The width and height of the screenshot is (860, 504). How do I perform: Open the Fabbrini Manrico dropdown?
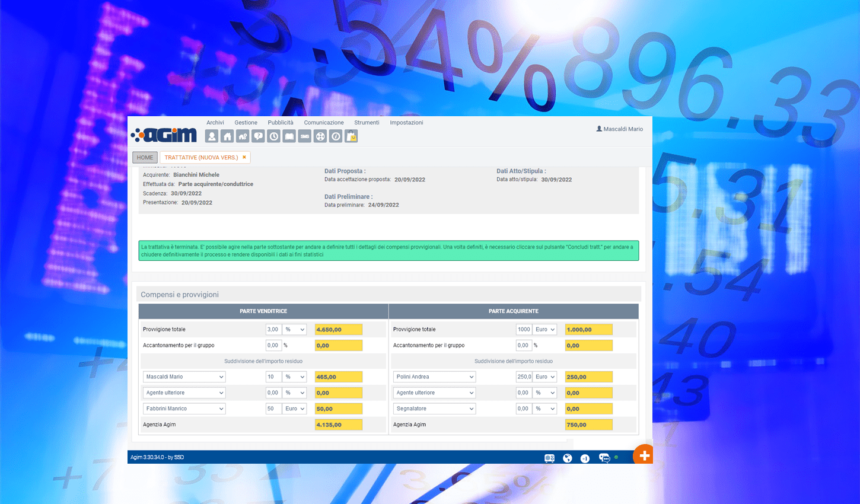pyautogui.click(x=184, y=409)
